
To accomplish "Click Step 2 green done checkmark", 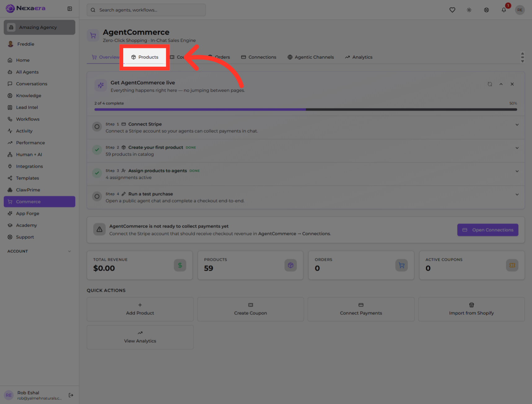I will pos(97,150).
